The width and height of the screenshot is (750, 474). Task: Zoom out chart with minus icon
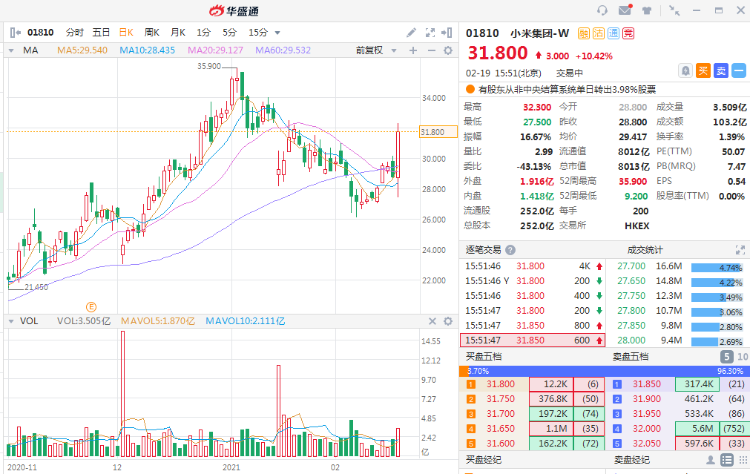[431, 50]
